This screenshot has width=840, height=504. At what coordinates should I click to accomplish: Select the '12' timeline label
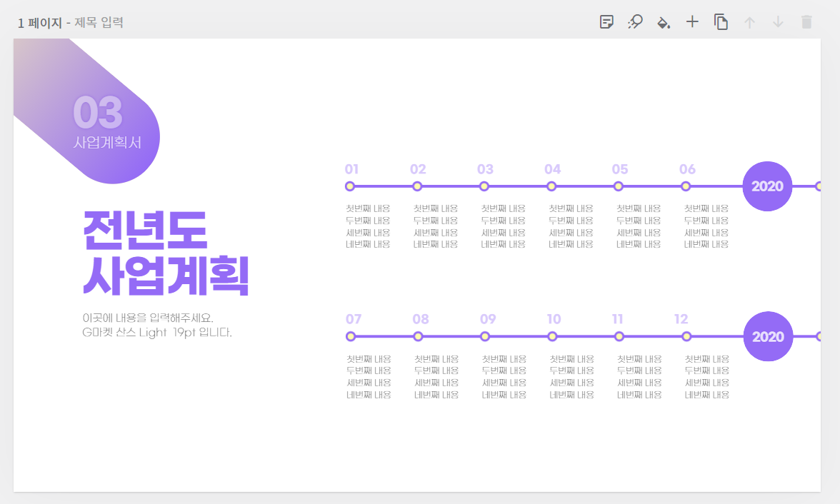681,319
